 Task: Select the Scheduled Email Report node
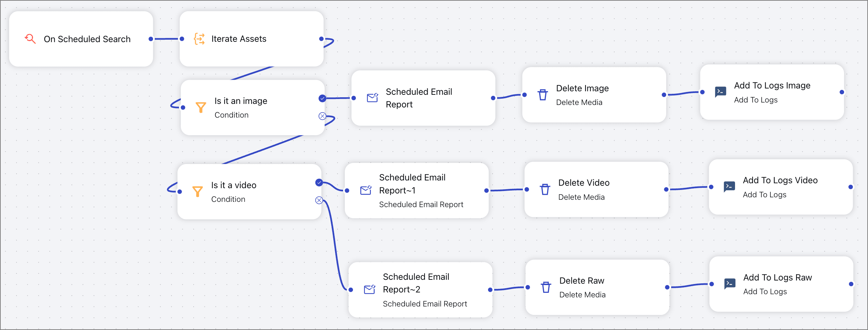click(423, 98)
